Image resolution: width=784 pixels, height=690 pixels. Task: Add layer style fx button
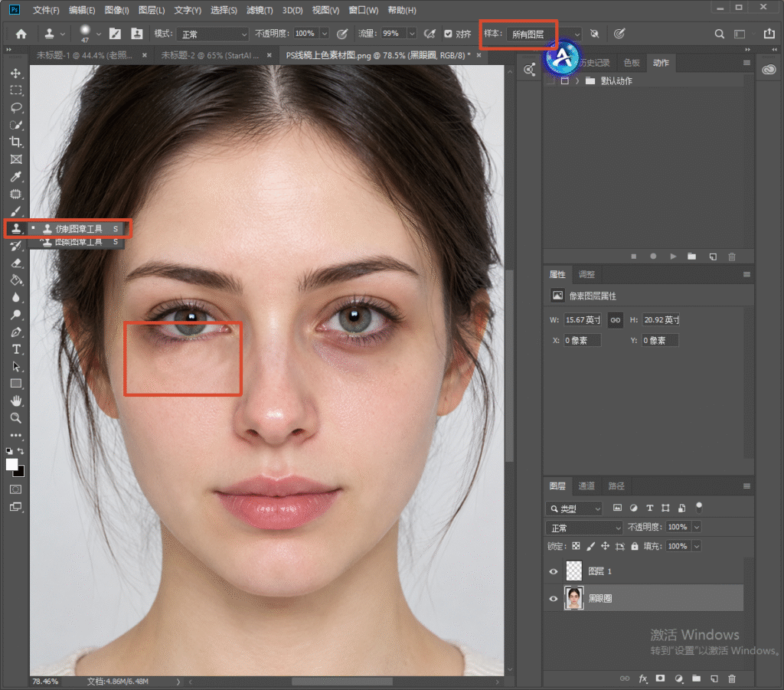(643, 679)
